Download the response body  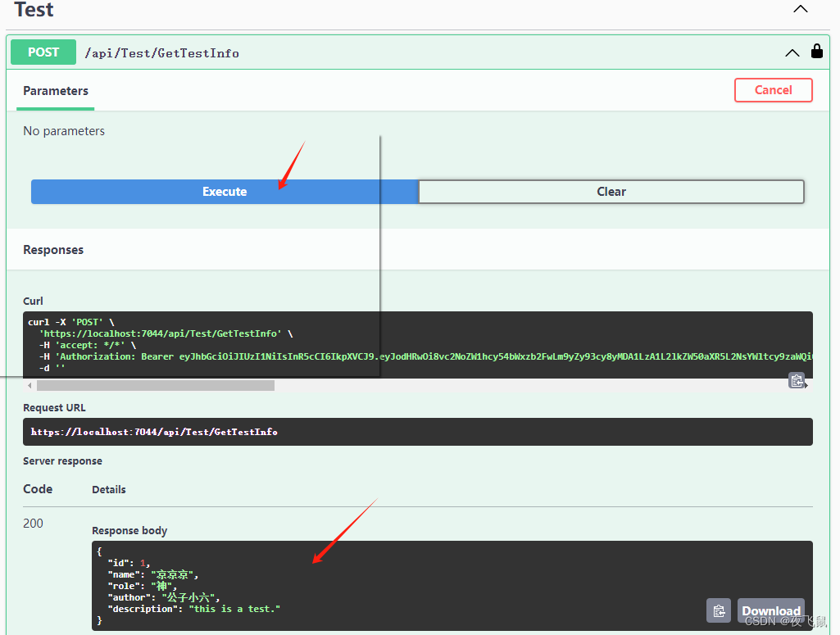pos(770,610)
